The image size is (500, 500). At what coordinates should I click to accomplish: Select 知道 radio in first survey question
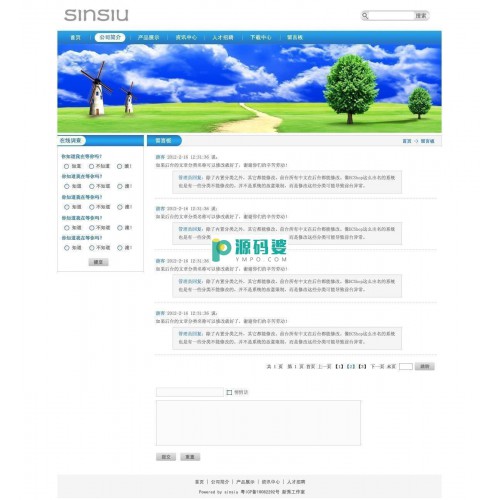[66, 166]
